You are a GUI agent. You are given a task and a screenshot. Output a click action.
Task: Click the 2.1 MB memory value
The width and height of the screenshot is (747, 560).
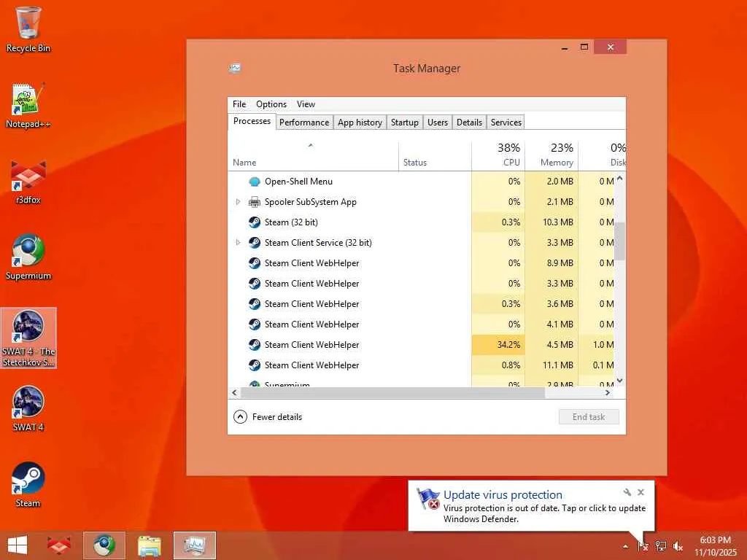(560, 202)
